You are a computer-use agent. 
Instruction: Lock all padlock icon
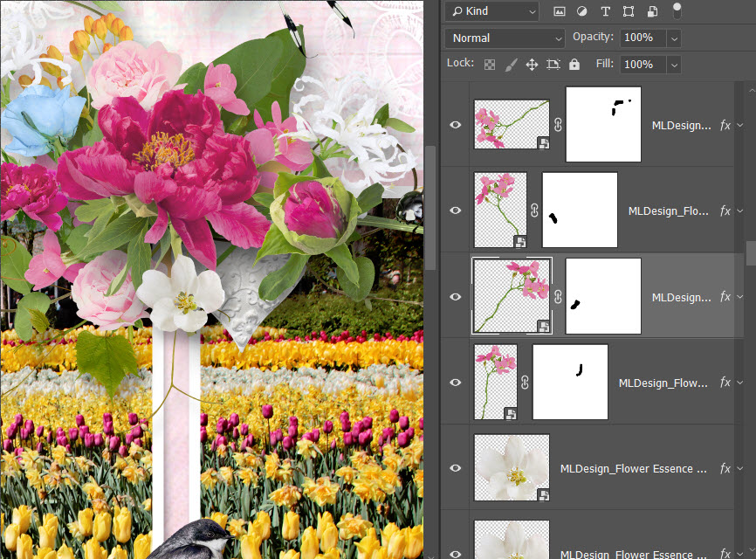(x=574, y=65)
